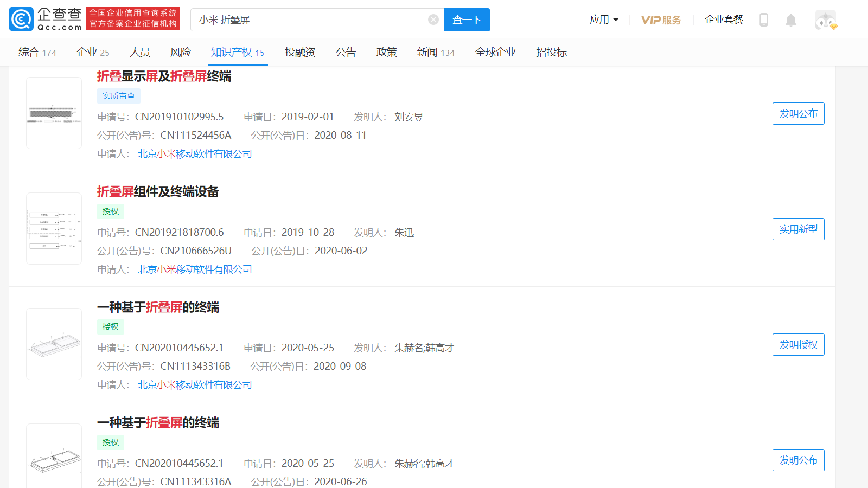Select the 风险 tab
The height and width of the screenshot is (488, 868).
[x=181, y=52]
